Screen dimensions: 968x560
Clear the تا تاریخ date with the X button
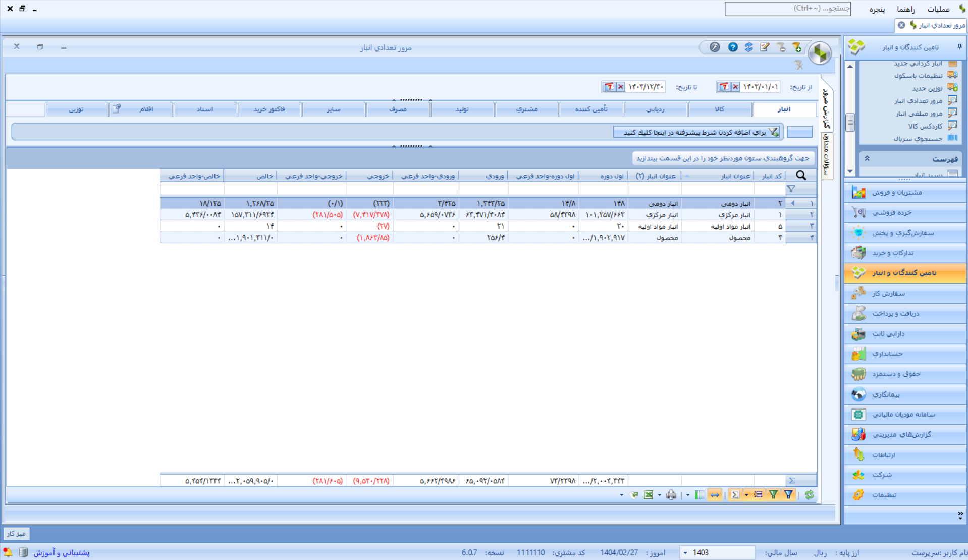pyautogui.click(x=621, y=87)
